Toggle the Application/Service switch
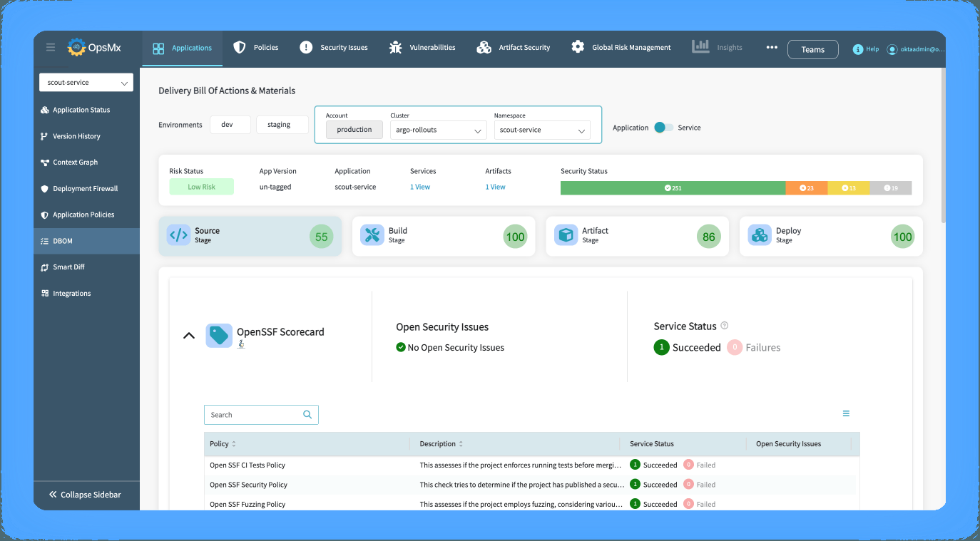Screen dimensions: 980x541 pyautogui.click(x=663, y=128)
